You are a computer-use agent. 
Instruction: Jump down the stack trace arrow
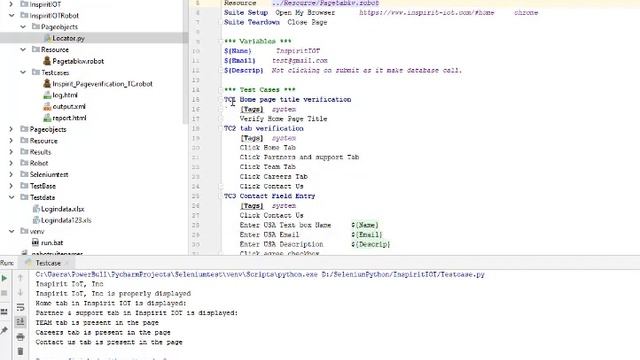coord(20,293)
